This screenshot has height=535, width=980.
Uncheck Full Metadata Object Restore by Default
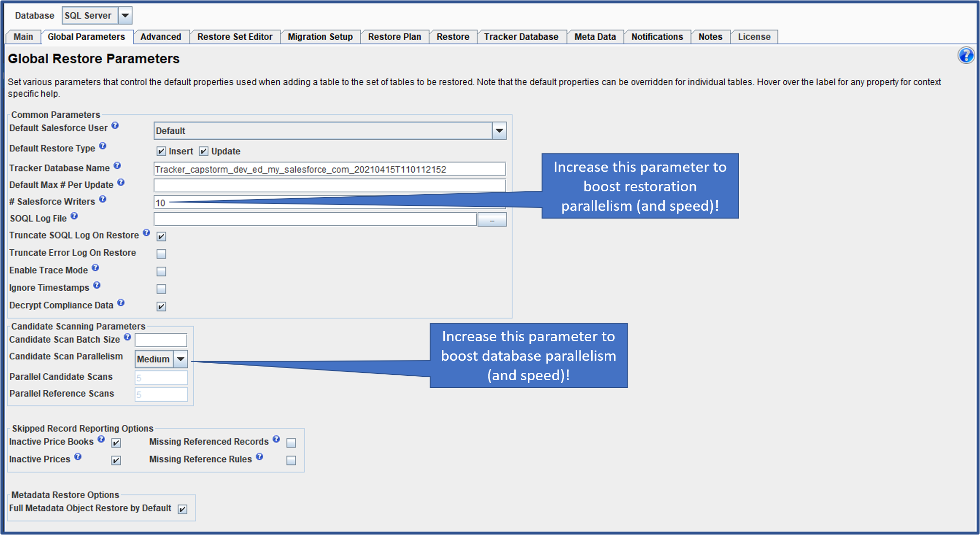tap(182, 509)
